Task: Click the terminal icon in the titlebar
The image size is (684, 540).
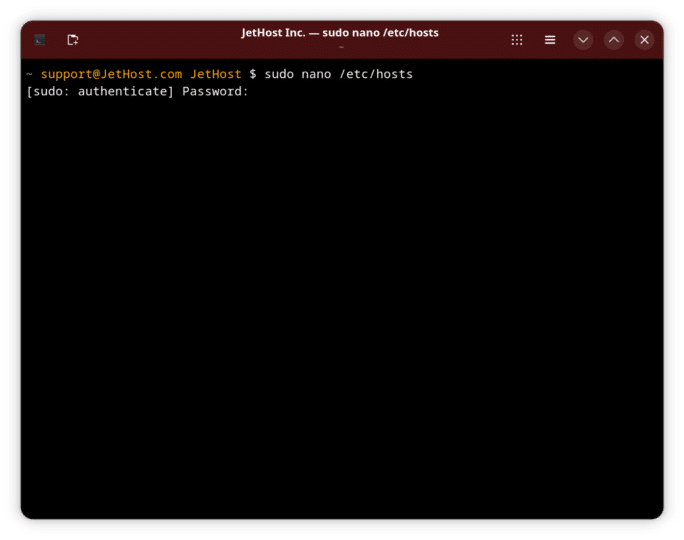Action: coord(40,40)
